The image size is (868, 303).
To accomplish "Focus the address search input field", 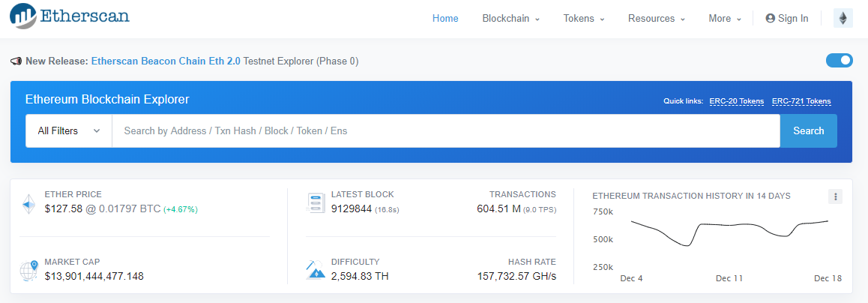I will 446,131.
